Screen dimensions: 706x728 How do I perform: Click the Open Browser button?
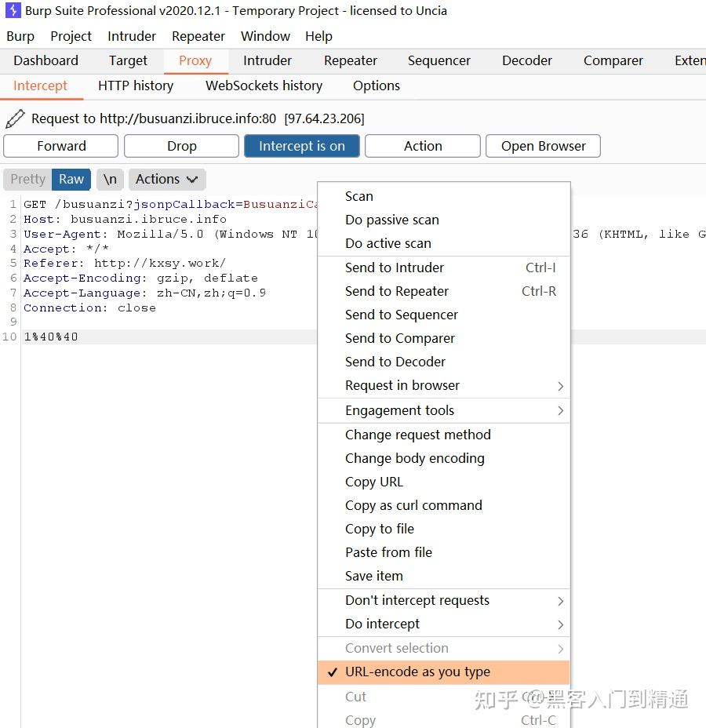pos(543,146)
